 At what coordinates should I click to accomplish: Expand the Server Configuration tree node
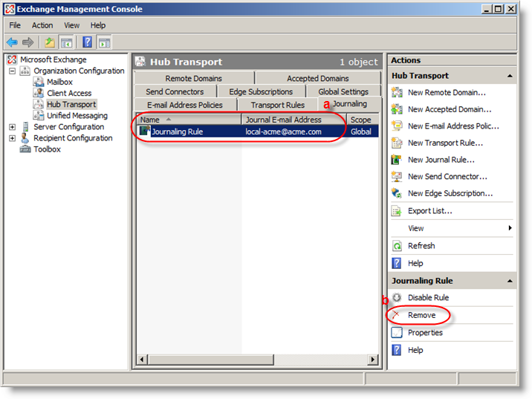12,127
